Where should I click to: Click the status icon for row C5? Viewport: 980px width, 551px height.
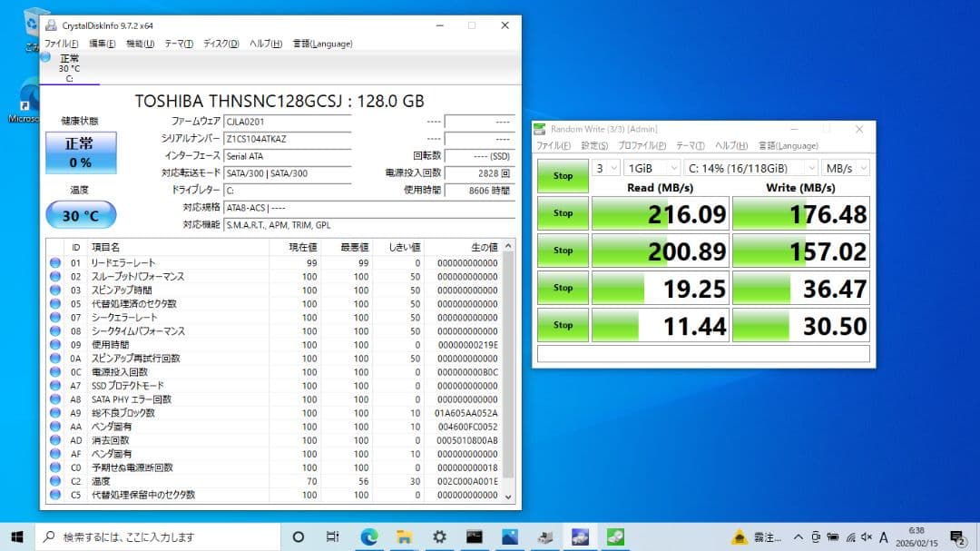coord(55,495)
